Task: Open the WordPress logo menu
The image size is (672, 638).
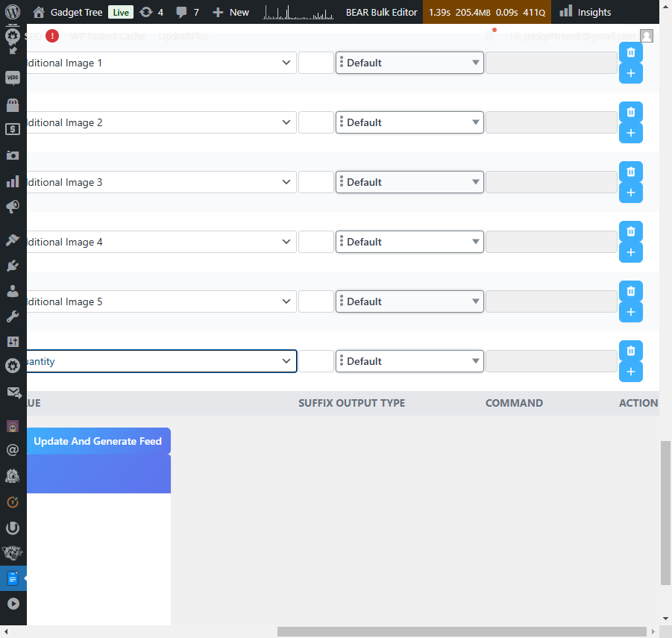Action: (13, 12)
